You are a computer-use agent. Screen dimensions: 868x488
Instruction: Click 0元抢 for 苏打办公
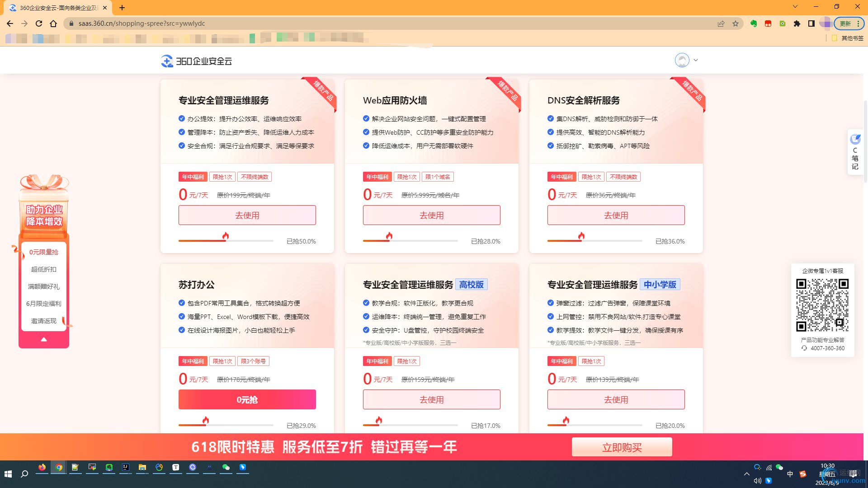(x=247, y=399)
